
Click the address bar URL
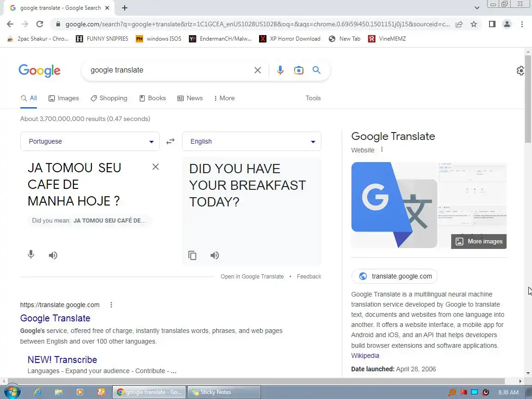coord(258,24)
